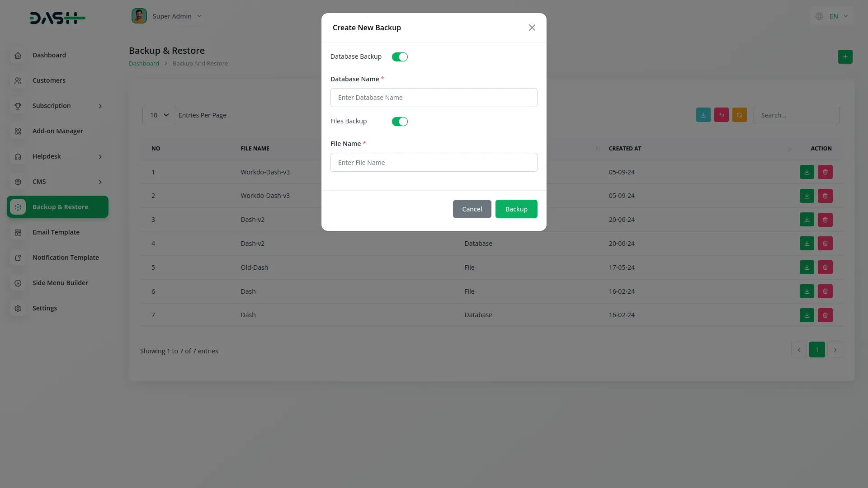Click the orange refresh toolbar icon
Image resolution: width=868 pixels, height=488 pixels.
[739, 115]
